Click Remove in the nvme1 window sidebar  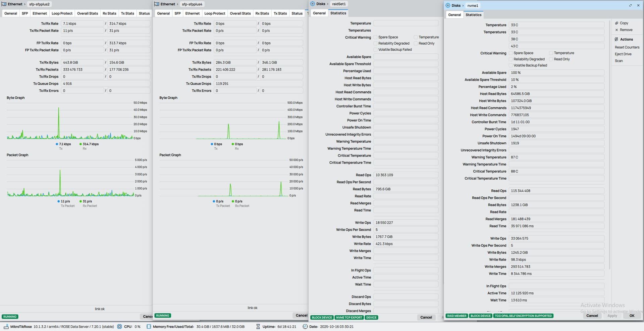point(626,30)
